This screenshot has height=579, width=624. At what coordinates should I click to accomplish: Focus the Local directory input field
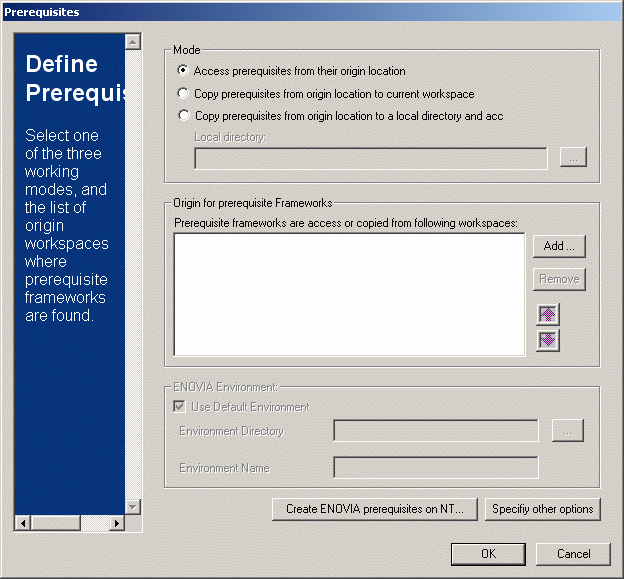(371, 158)
